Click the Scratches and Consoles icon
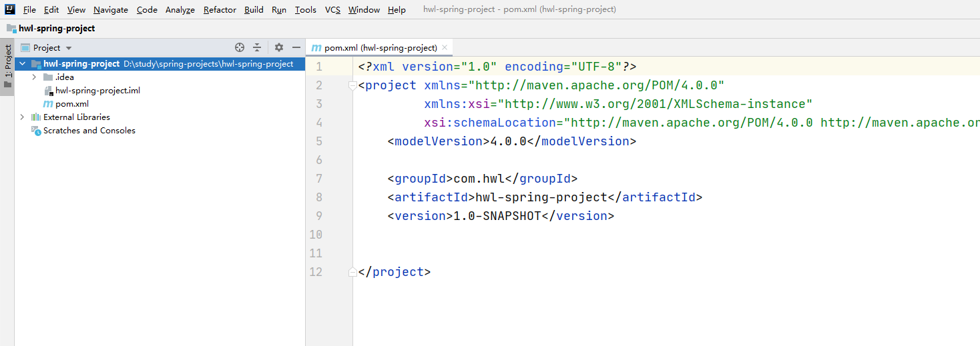The height and width of the screenshot is (346, 980). (x=36, y=131)
